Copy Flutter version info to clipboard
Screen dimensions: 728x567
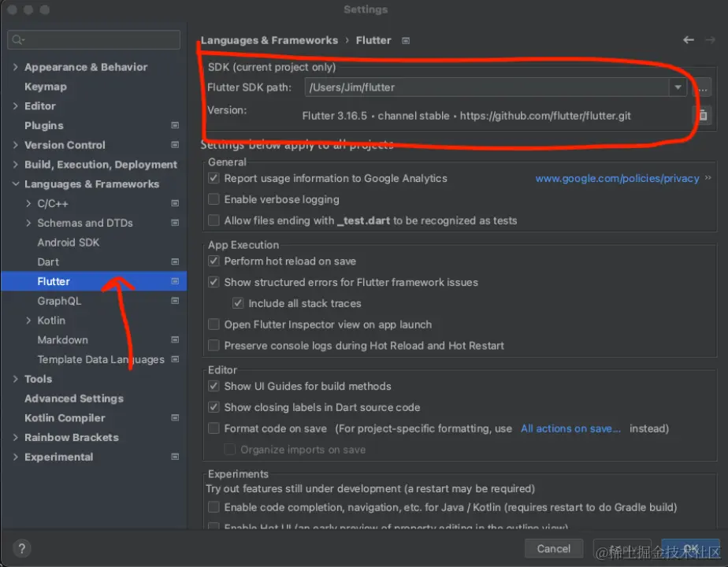pos(703,115)
